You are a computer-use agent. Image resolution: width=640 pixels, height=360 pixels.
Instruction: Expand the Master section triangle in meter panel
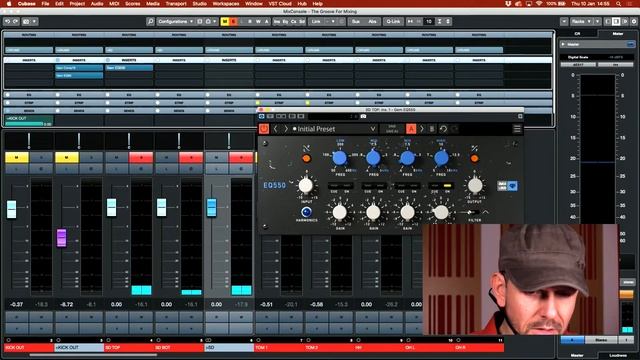563,44
